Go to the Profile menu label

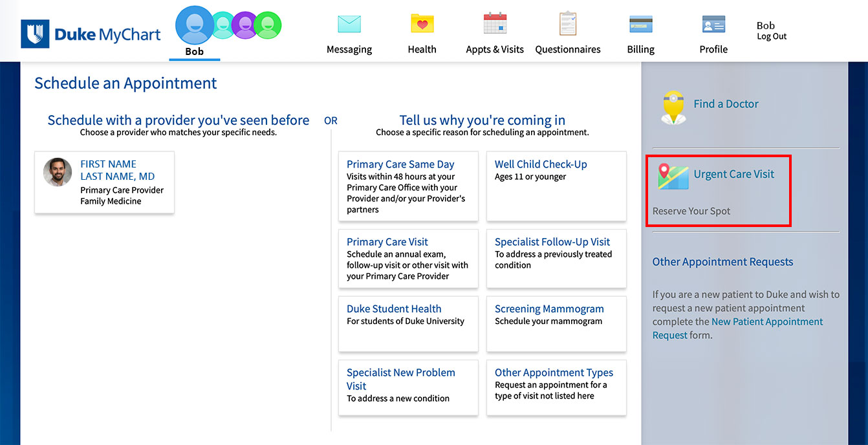714,49
